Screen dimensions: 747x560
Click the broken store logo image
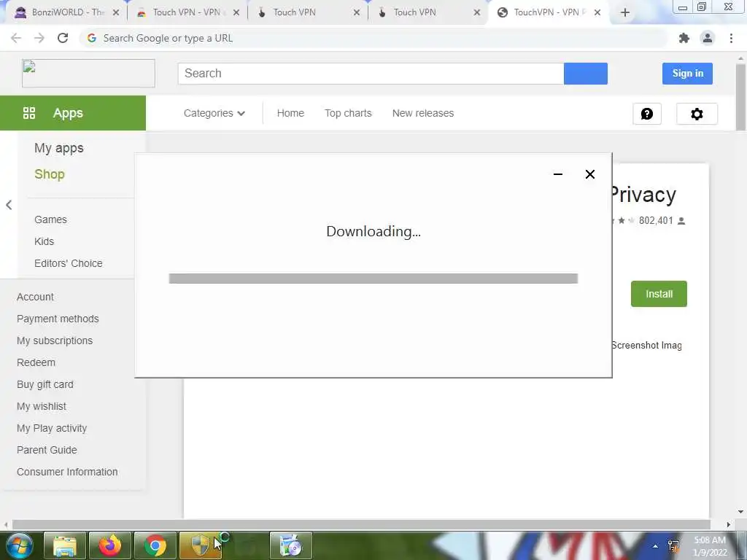(x=88, y=74)
